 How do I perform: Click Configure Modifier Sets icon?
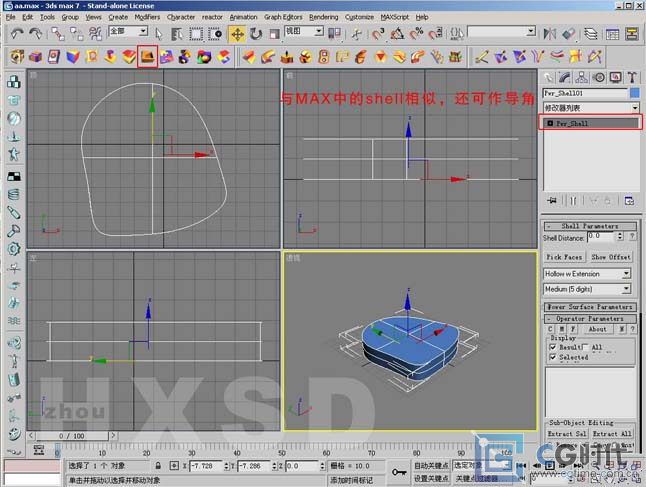(x=629, y=201)
